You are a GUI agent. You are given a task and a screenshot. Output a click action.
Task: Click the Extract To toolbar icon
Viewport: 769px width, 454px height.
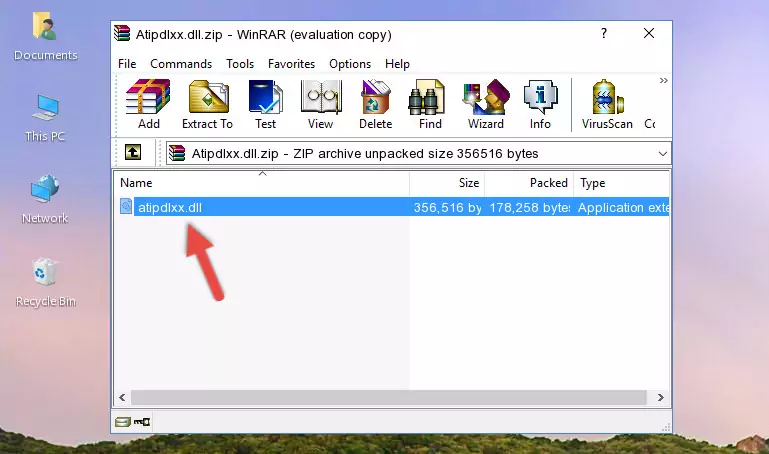[207, 104]
